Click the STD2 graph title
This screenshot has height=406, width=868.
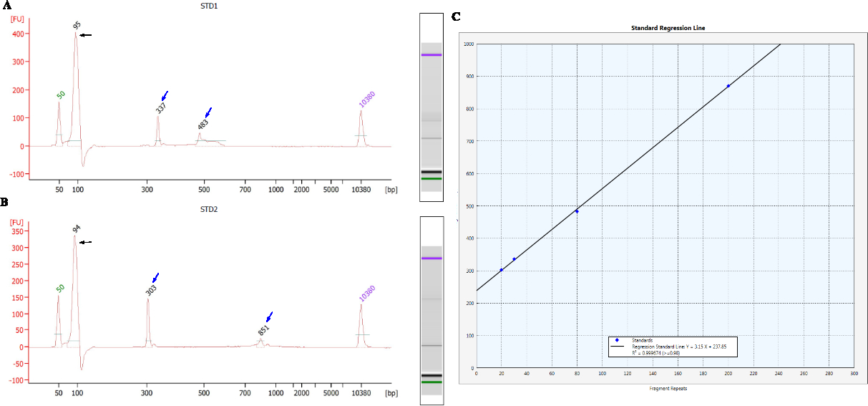[x=210, y=210]
